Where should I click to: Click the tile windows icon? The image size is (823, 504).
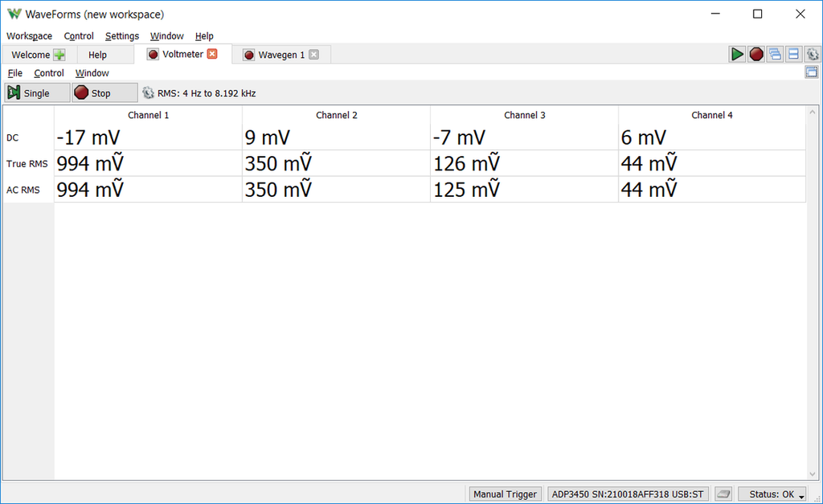click(x=793, y=54)
